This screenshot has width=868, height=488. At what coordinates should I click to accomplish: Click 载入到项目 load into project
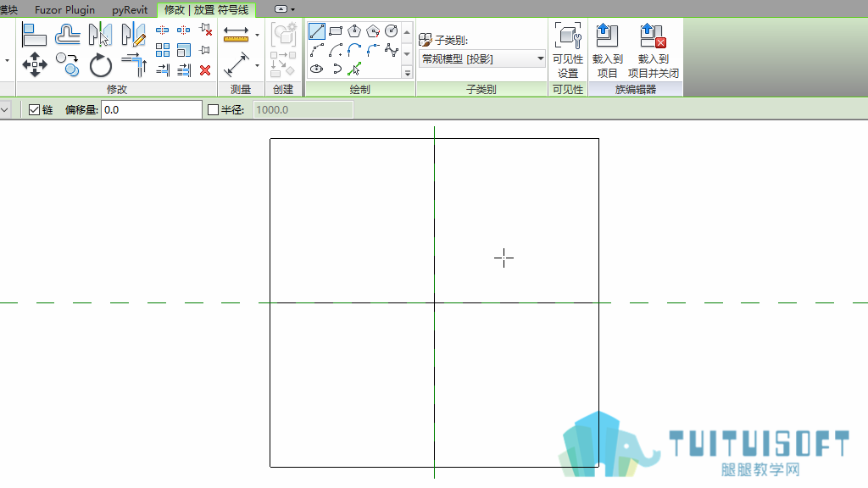coord(607,51)
